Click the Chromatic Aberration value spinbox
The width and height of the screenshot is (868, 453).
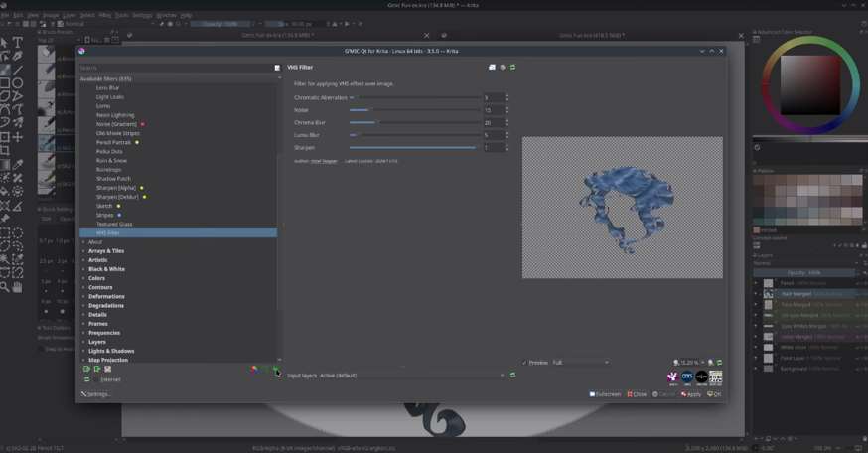point(495,97)
